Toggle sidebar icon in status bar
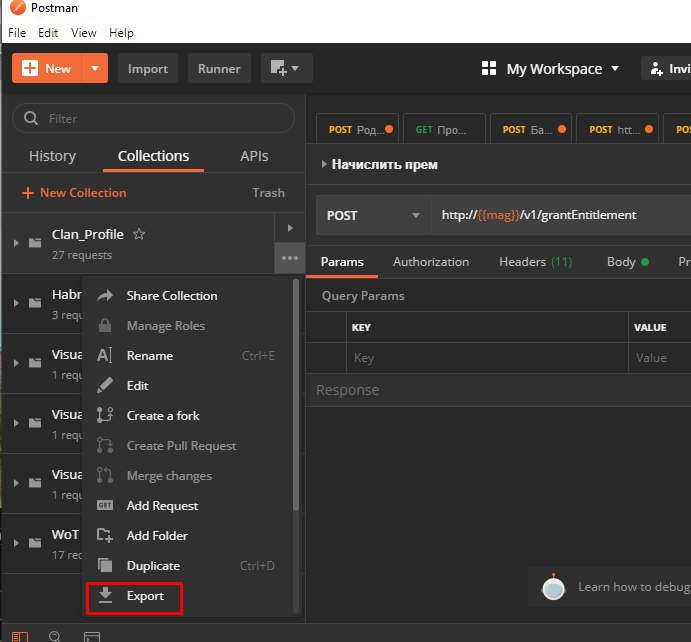 pyautogui.click(x=20, y=637)
